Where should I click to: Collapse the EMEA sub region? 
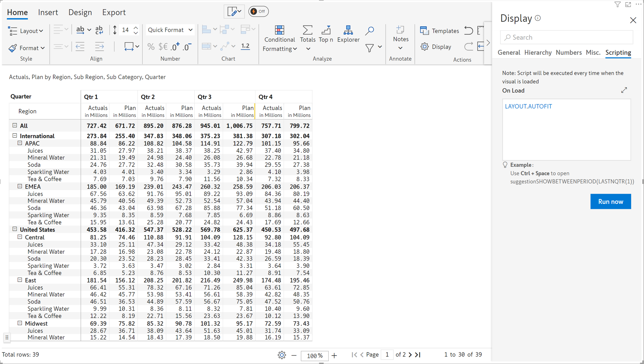coord(20,186)
